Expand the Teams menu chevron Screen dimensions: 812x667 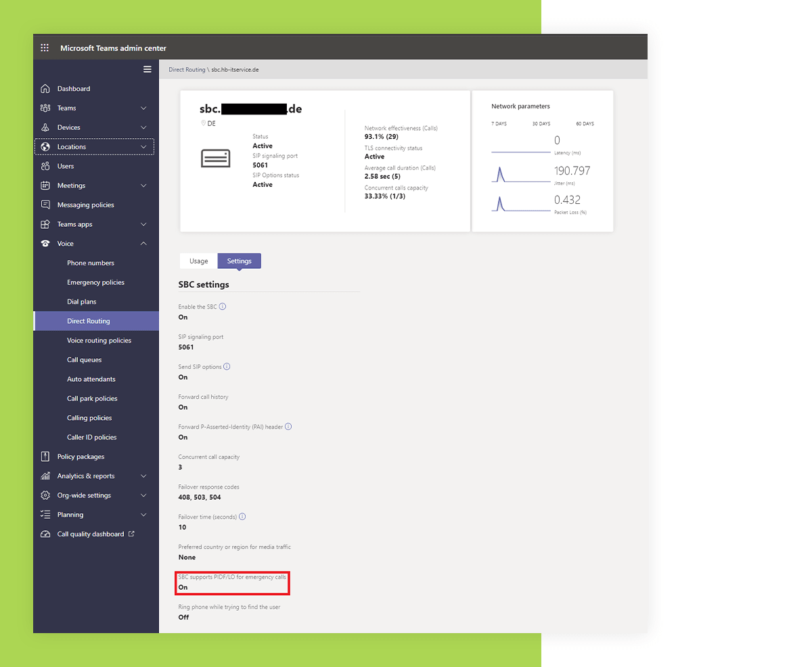click(x=143, y=108)
